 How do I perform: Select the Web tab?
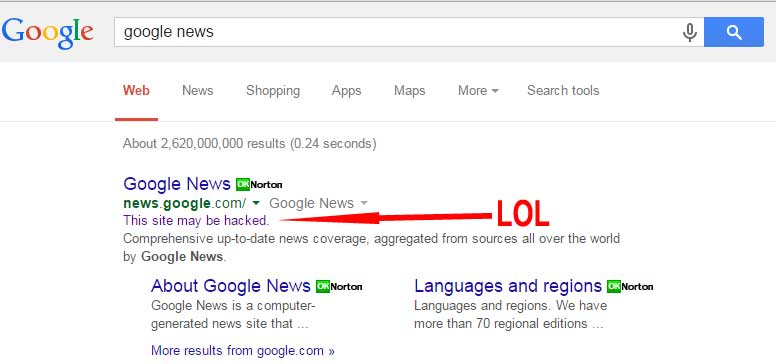coord(136,91)
